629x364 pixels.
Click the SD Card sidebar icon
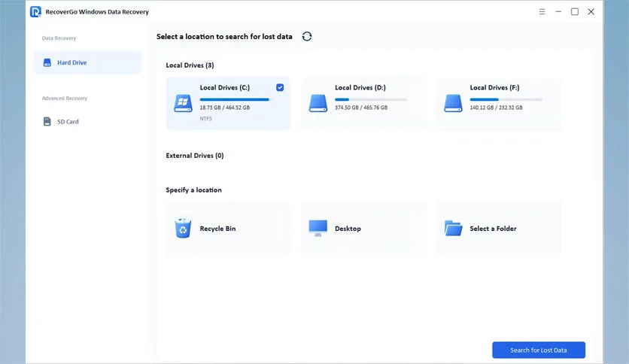tap(47, 122)
